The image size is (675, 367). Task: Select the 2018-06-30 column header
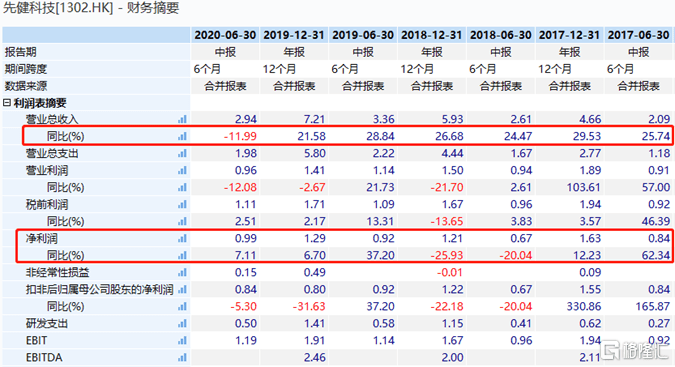[x=501, y=35]
